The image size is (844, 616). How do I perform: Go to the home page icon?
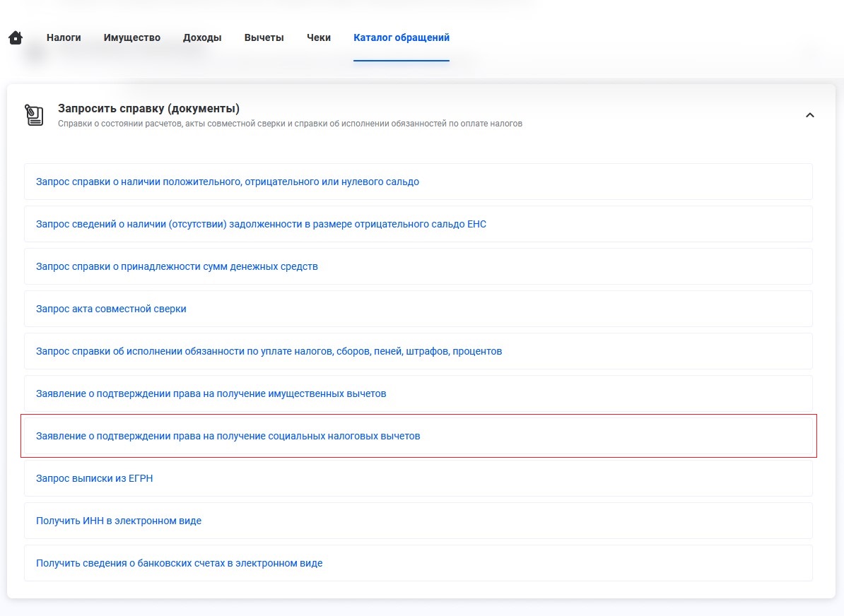coord(16,38)
